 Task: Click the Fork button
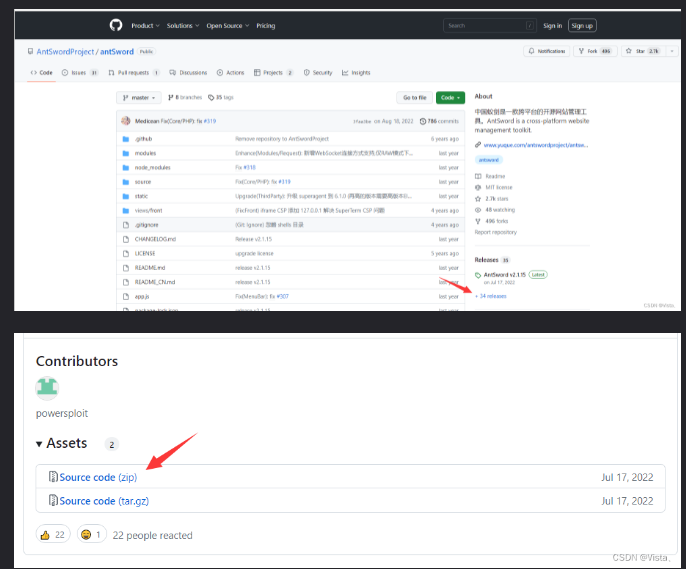595,51
